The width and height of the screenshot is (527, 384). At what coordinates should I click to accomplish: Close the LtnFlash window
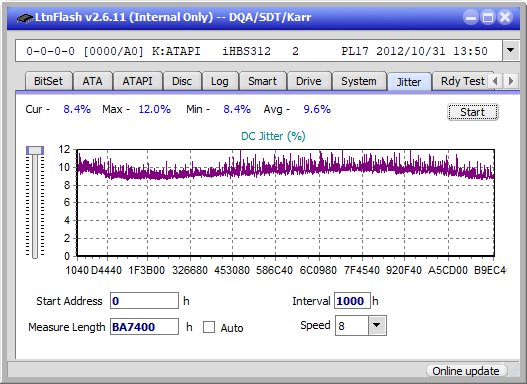[x=505, y=17]
